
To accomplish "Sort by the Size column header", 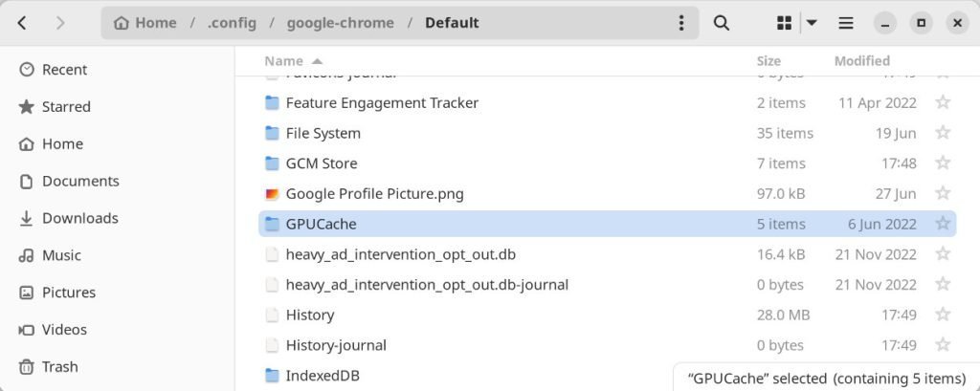I will pos(768,61).
